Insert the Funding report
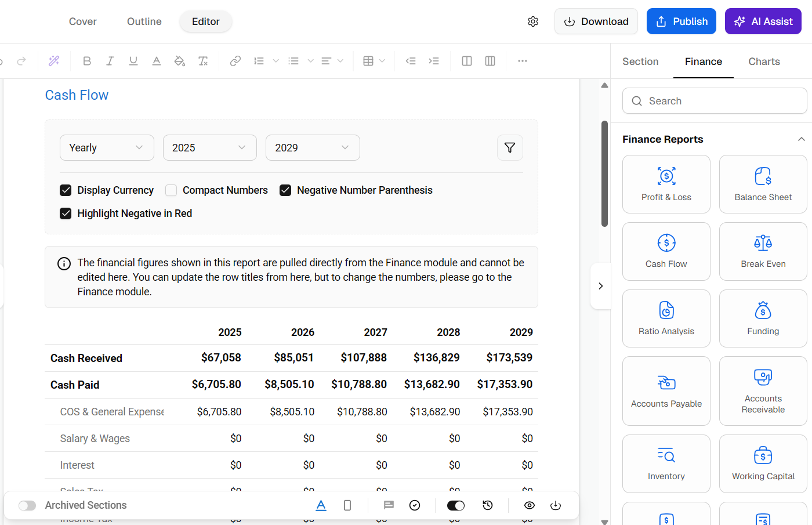The image size is (812, 525). pyautogui.click(x=763, y=318)
